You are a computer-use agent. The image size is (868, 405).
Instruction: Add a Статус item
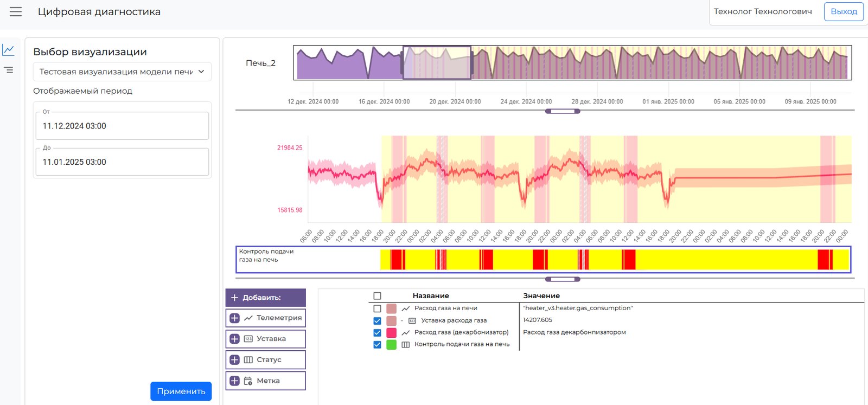click(x=266, y=360)
